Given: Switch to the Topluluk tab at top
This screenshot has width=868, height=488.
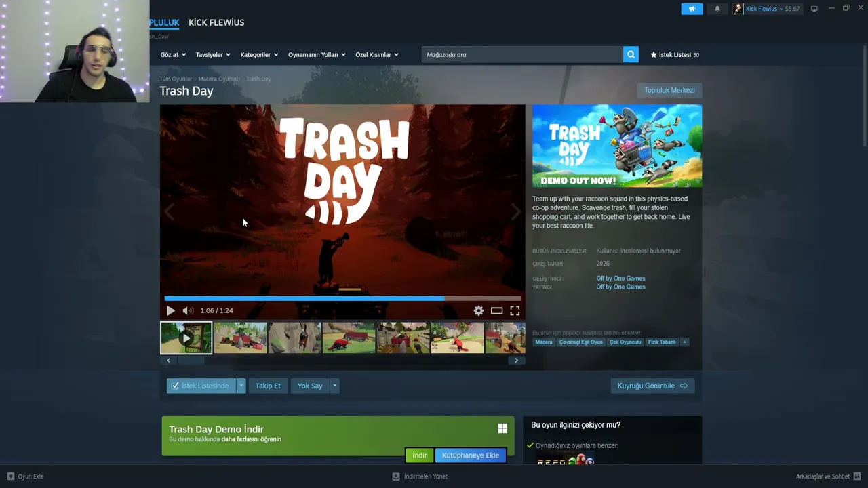Looking at the screenshot, I should [x=165, y=22].
